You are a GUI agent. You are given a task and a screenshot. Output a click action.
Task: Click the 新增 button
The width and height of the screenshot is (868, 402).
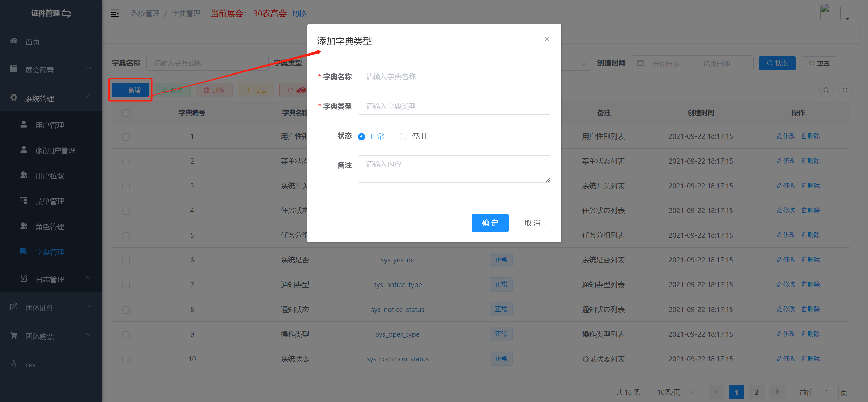click(130, 90)
